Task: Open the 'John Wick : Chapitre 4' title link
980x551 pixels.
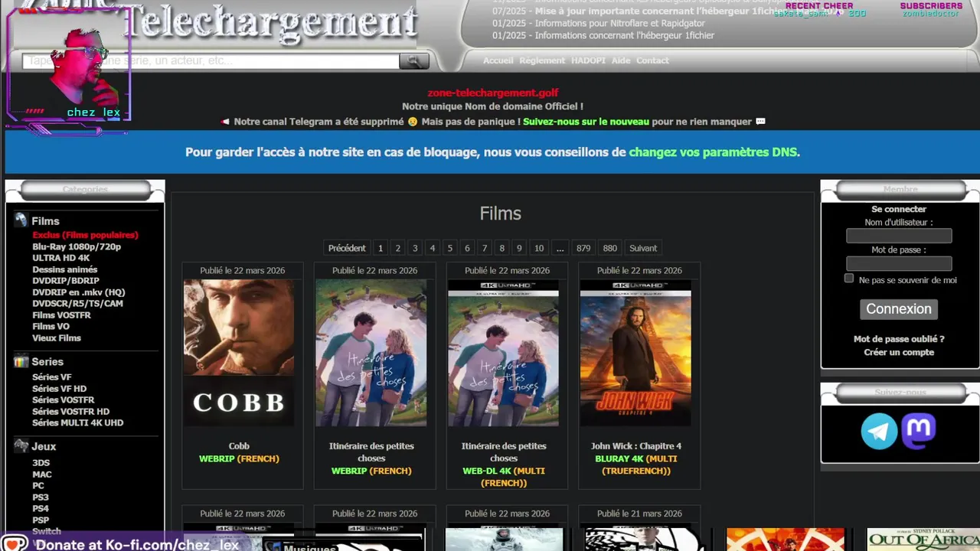Action: point(635,446)
